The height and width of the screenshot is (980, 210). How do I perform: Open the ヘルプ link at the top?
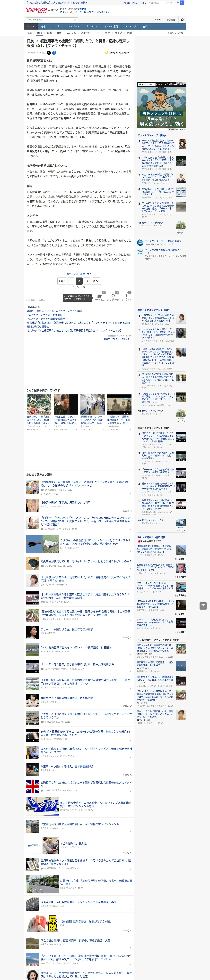(143, 3)
